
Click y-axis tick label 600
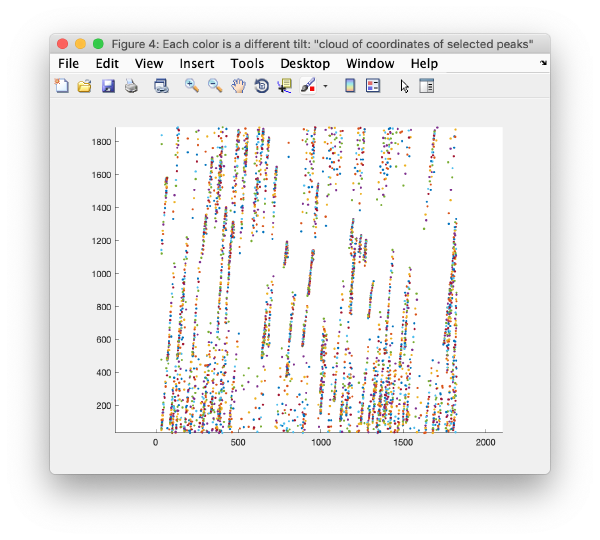tap(103, 340)
